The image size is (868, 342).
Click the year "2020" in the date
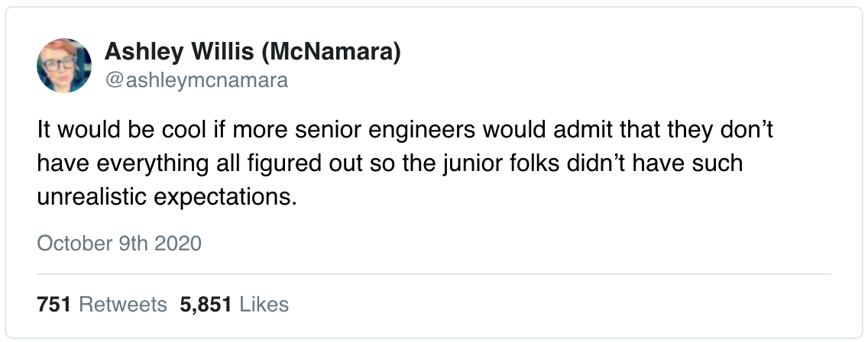pos(179,244)
